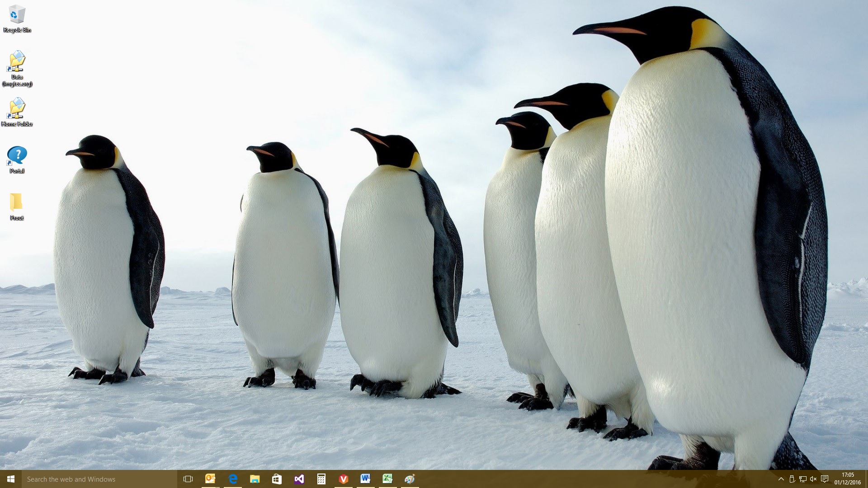Screen dimensions: 868x488
Task: Open File Explorer from the taskbar
Action: tap(255, 479)
